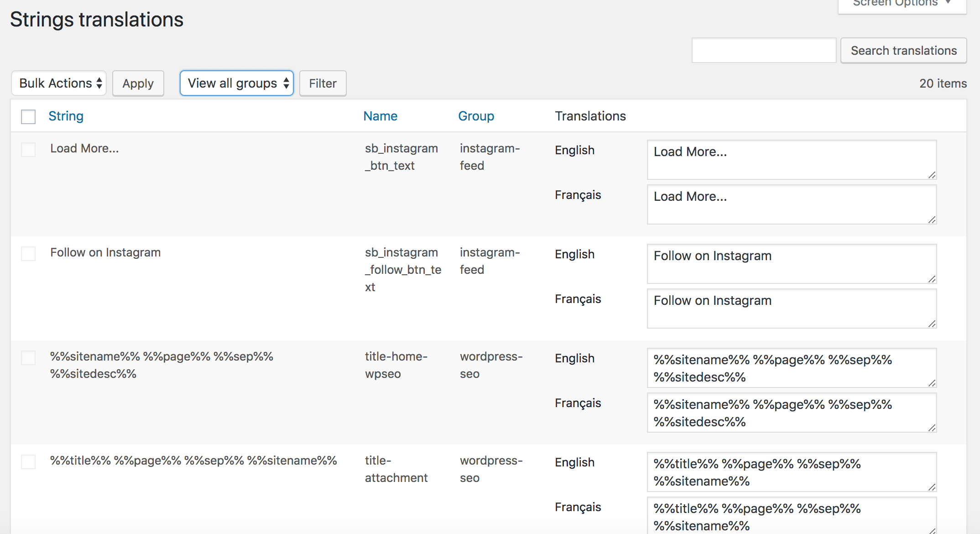Click resize handle of Français title-home-wpseo textarea
The height and width of the screenshot is (534, 980).
932,428
